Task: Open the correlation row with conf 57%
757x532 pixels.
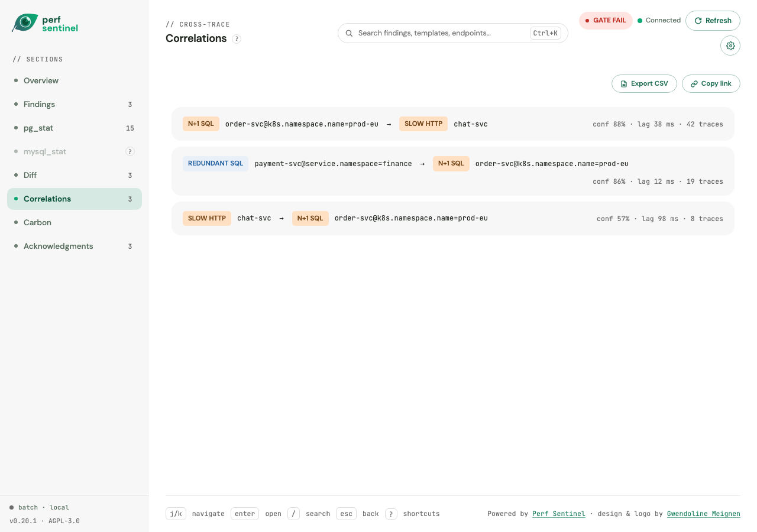Action: pyautogui.click(x=453, y=218)
